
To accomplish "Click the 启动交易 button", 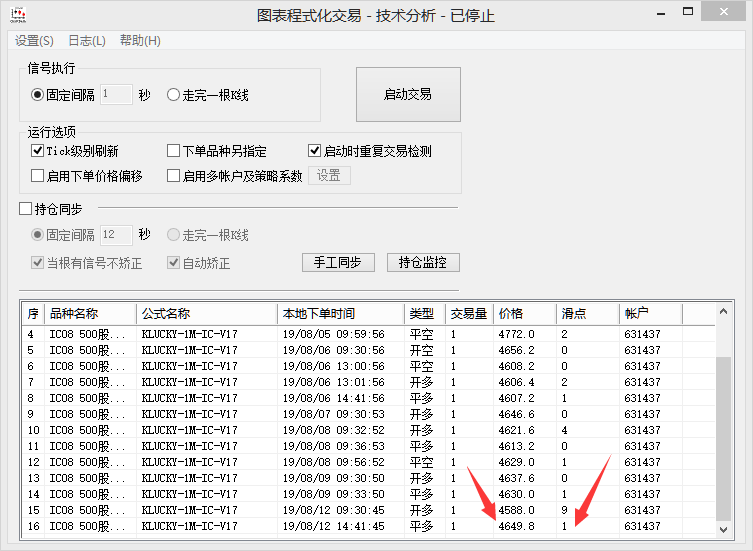I will tap(408, 94).
